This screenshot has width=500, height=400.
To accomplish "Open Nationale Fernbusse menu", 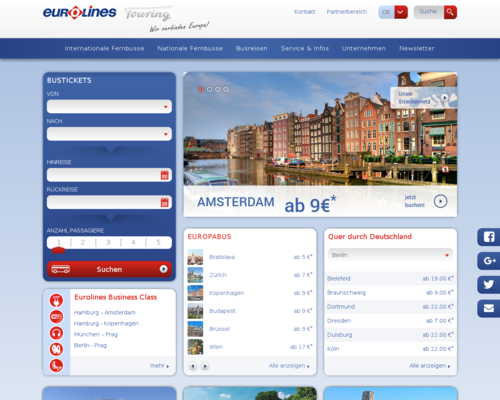I will (190, 48).
